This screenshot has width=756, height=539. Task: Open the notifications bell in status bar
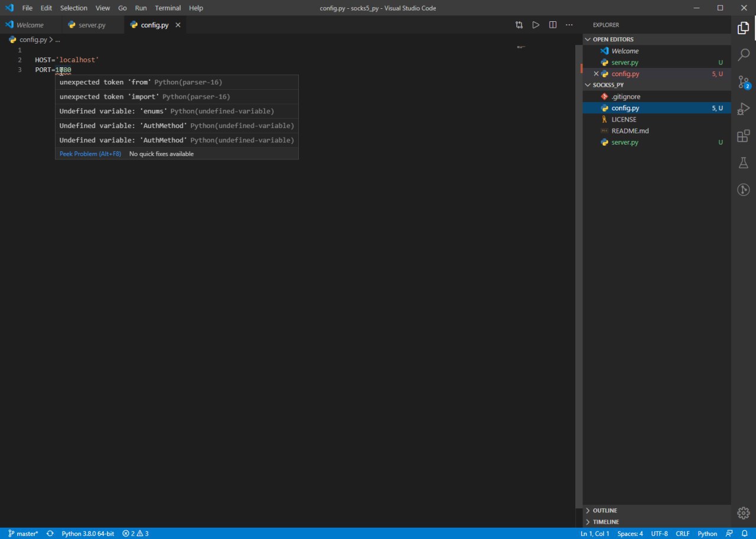pos(745,533)
